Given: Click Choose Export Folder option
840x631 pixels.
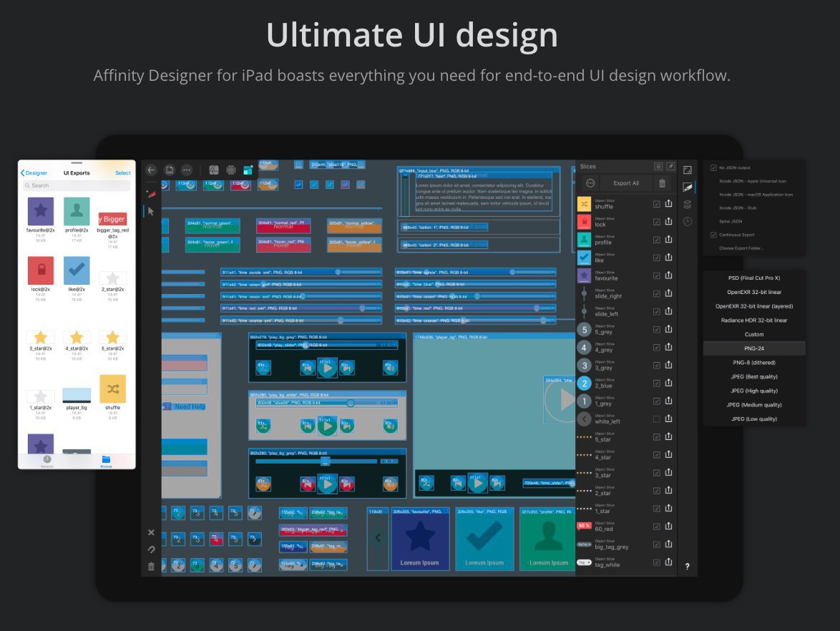Looking at the screenshot, I should pyautogui.click(x=741, y=248).
